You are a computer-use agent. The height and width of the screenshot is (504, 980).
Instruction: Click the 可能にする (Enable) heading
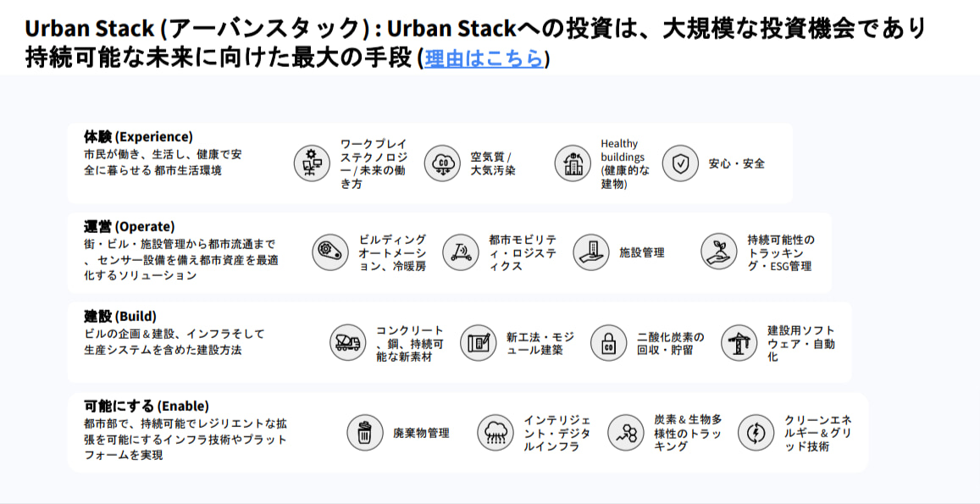coord(147,406)
